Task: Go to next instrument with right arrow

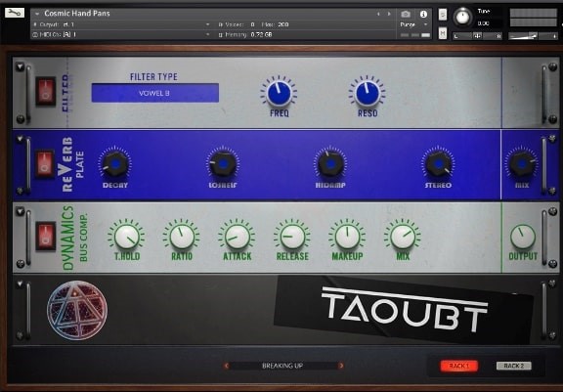Action: [389, 14]
